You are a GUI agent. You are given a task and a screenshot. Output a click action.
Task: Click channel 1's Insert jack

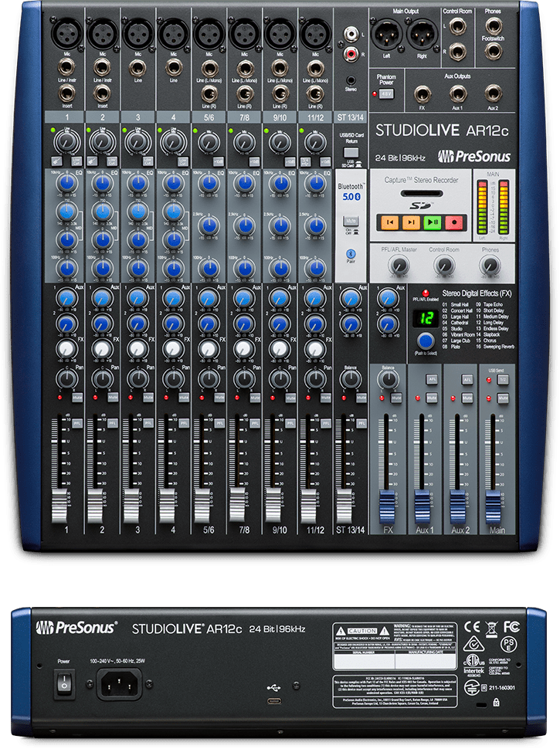pyautogui.click(x=67, y=93)
